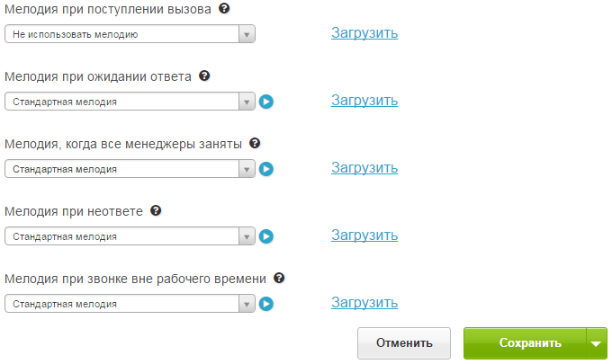The image size is (612, 364).
Task: Click Загрузить link for waiting-for-answer melody
Action: [364, 100]
